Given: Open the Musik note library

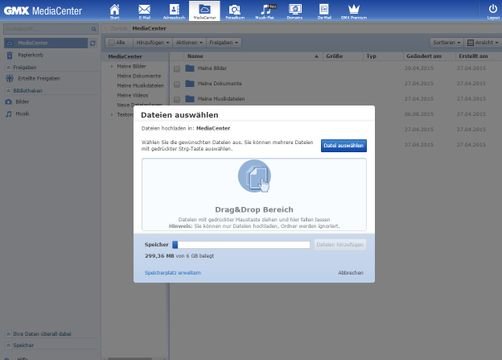Looking at the screenshot, I should click(17, 114).
